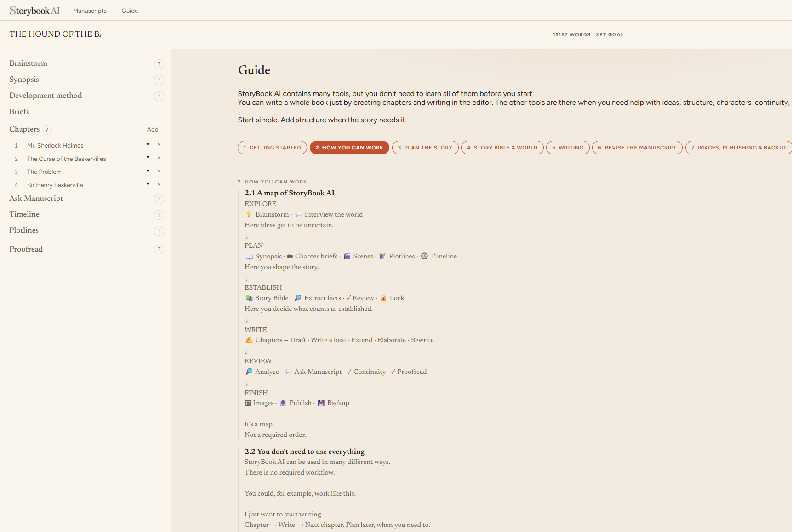Open Timeline in the sidebar
Screen dimensions: 792x532
24,214
